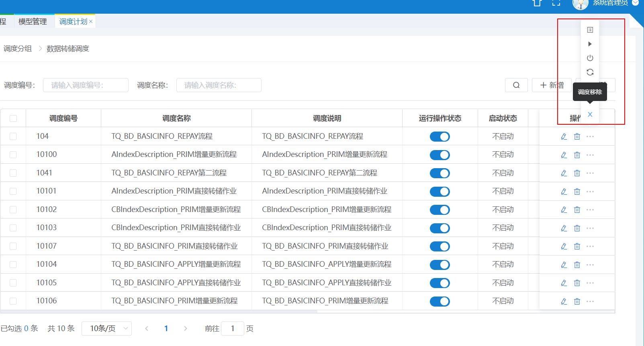Click the fullscreen icon in header
This screenshot has width=644, height=346.
click(x=556, y=2)
